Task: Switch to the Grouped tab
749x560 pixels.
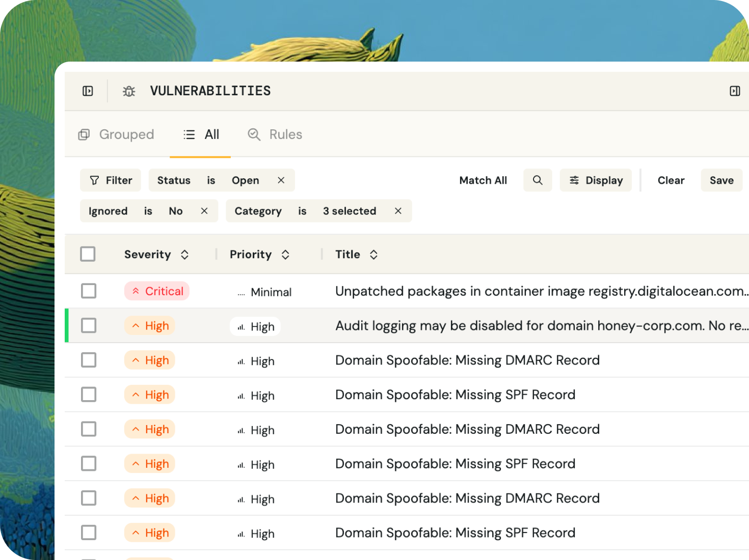Action: pyautogui.click(x=116, y=134)
